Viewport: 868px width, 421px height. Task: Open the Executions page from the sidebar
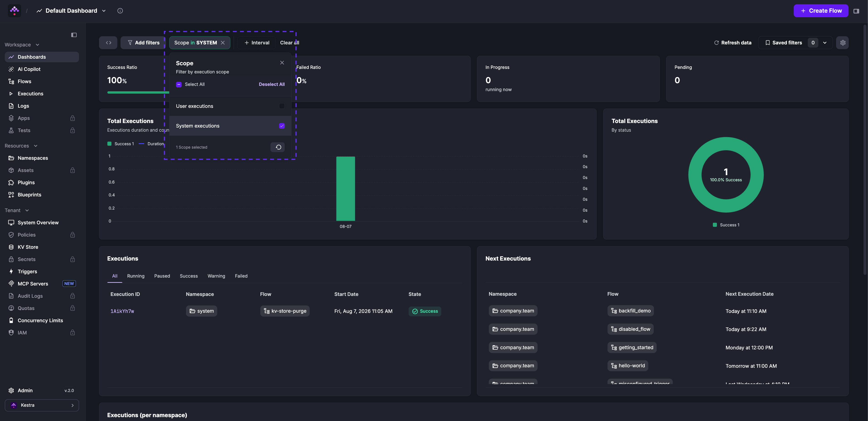coord(42,94)
